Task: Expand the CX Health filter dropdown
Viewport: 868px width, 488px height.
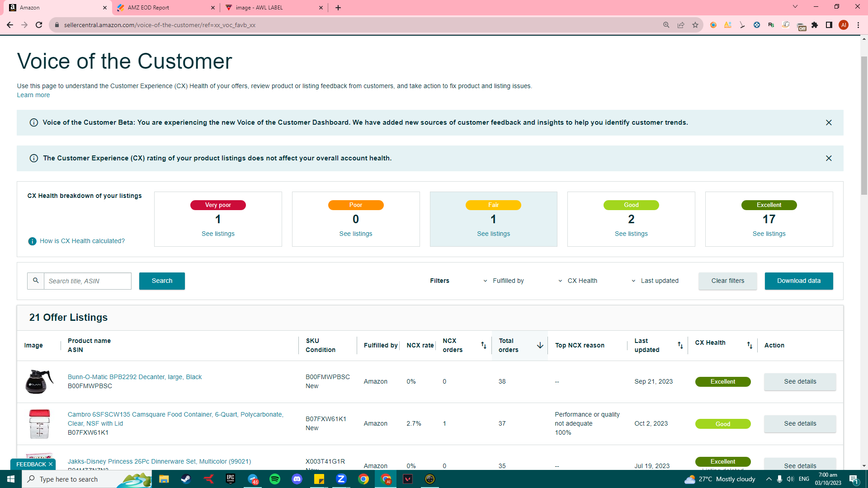Action: pos(578,281)
